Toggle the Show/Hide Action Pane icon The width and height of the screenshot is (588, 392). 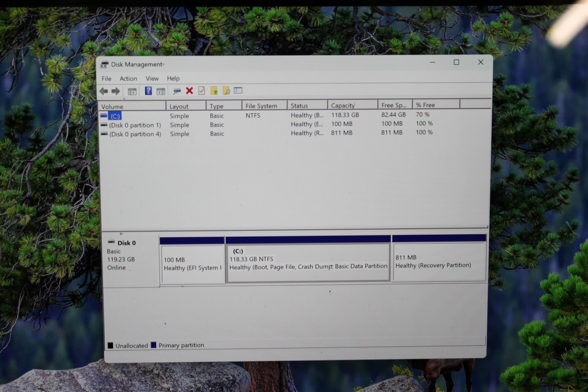[161, 91]
